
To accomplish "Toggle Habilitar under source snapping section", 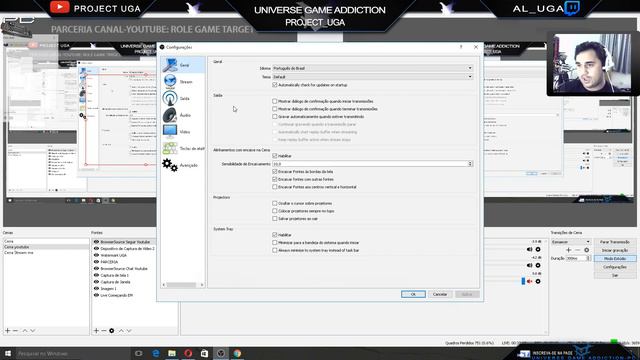I will pos(275,156).
